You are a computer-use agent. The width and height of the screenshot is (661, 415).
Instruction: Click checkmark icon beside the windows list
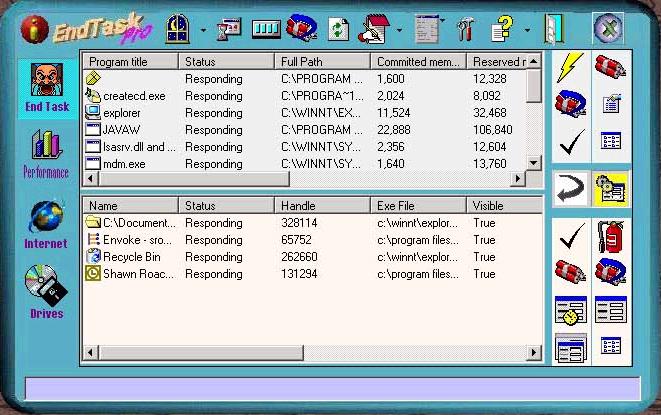[x=572, y=235]
